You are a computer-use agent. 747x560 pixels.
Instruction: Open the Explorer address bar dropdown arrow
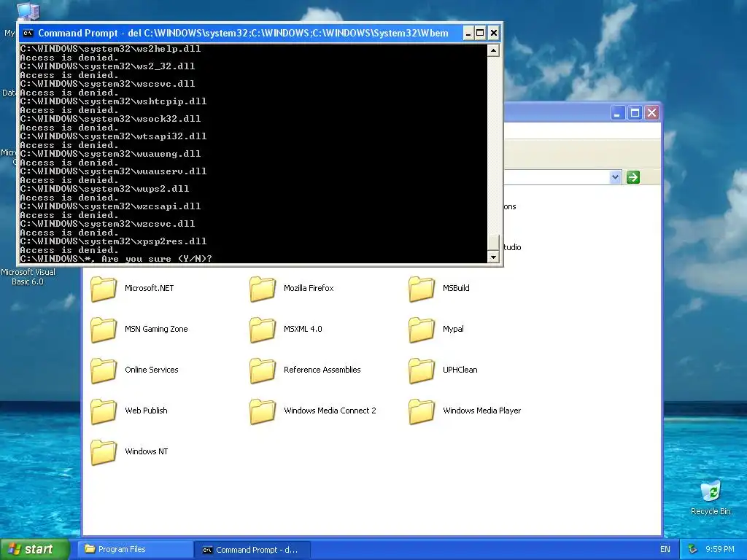[615, 178]
